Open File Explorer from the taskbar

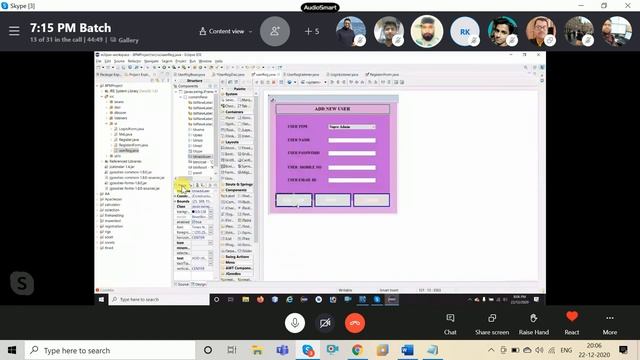click(x=257, y=350)
